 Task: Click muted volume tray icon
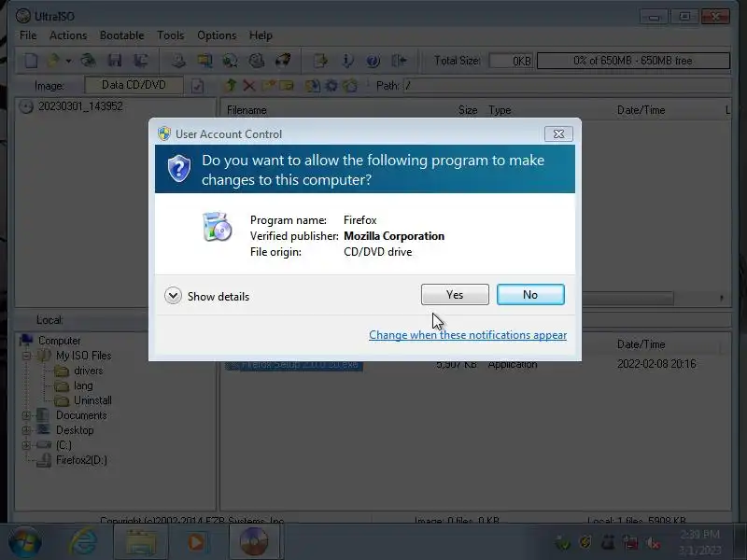point(653,542)
